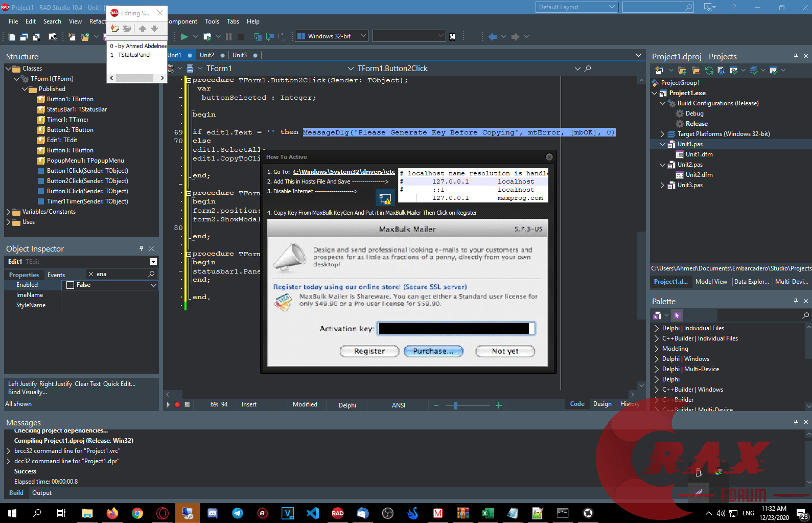Image resolution: width=812 pixels, height=523 pixels.
Task: Click the down arrow in Editing popup
Action: point(154,29)
